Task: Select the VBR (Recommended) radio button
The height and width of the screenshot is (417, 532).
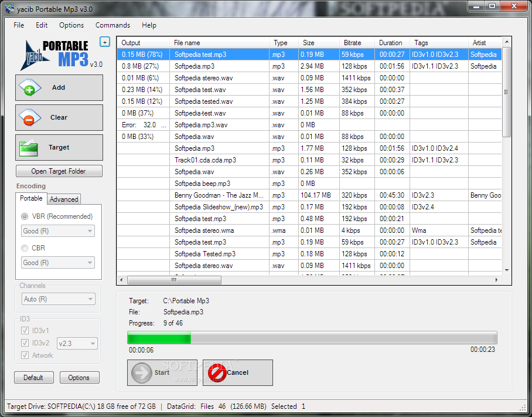Action: 25,216
